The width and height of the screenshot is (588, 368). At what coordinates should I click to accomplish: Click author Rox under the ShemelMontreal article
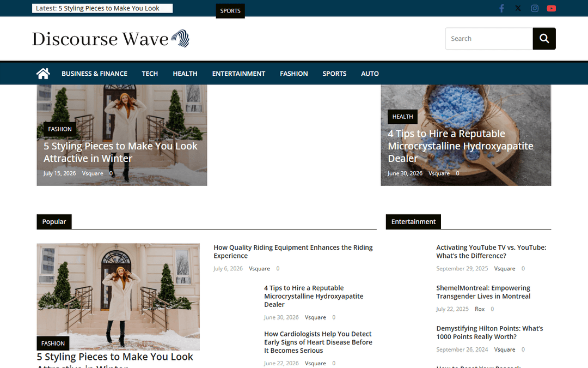pyautogui.click(x=480, y=309)
